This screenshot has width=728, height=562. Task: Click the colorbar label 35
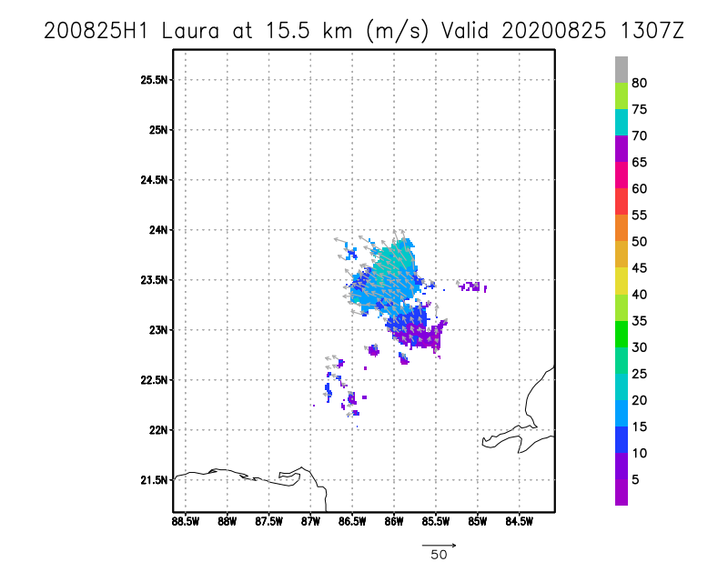[640, 321]
